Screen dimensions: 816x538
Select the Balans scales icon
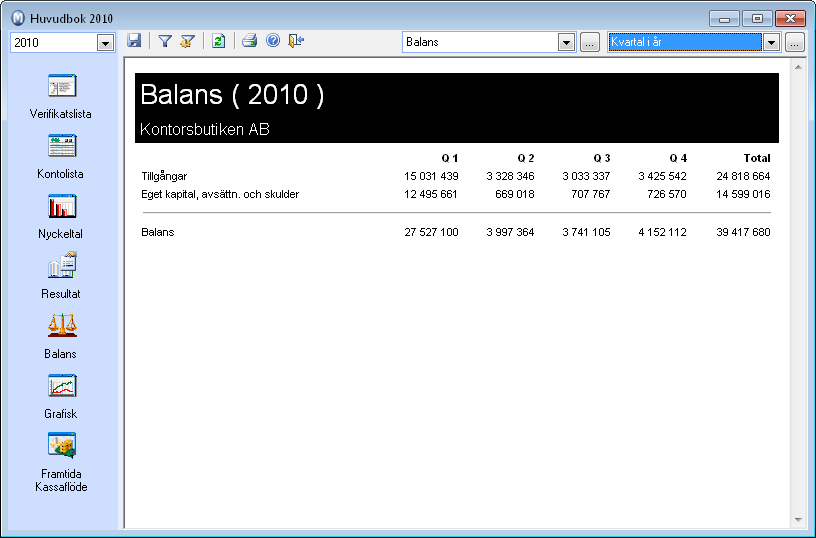click(x=62, y=326)
